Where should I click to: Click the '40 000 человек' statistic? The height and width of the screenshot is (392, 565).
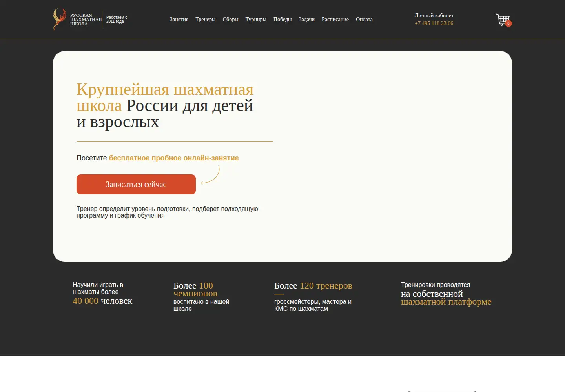point(102,301)
